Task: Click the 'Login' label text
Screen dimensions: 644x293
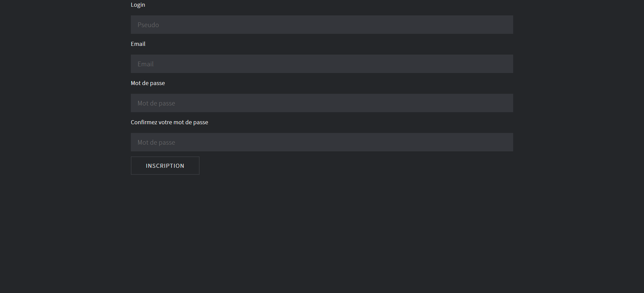Action: 138,5
